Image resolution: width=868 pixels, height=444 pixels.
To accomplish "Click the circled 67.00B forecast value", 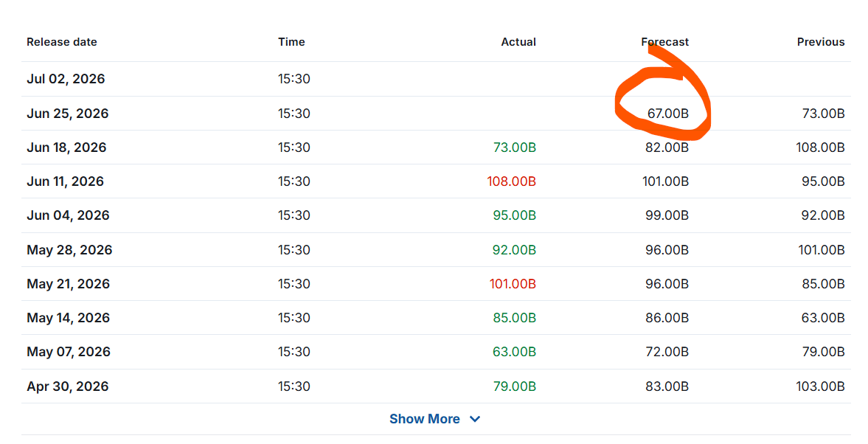I will [x=668, y=114].
